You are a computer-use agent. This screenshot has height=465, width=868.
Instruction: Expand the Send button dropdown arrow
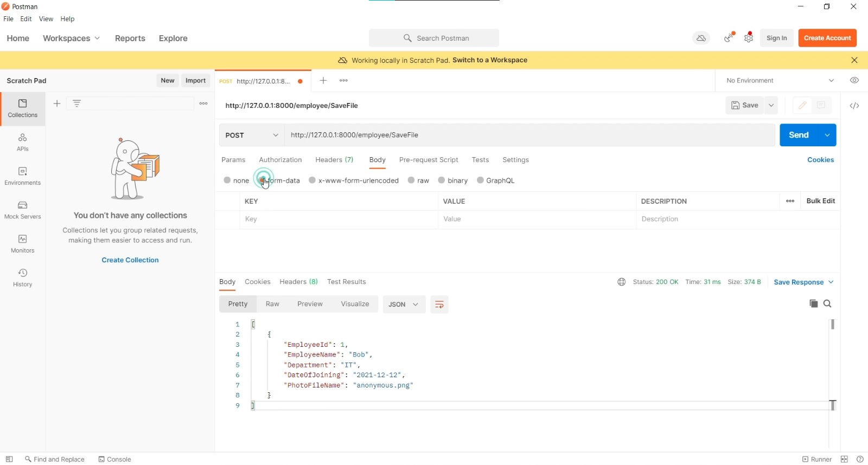click(827, 135)
